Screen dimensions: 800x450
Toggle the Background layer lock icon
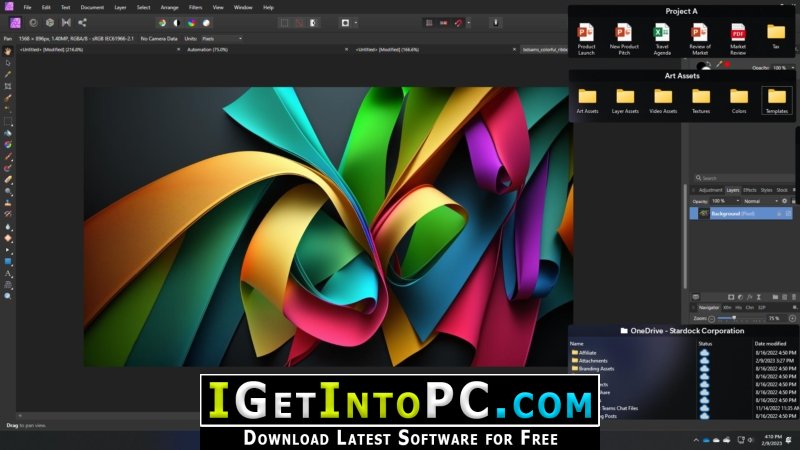[779, 214]
